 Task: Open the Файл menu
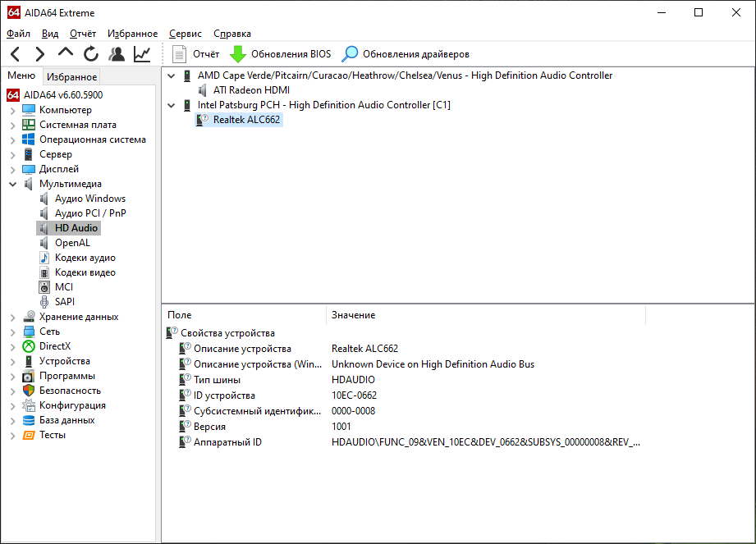[18, 34]
